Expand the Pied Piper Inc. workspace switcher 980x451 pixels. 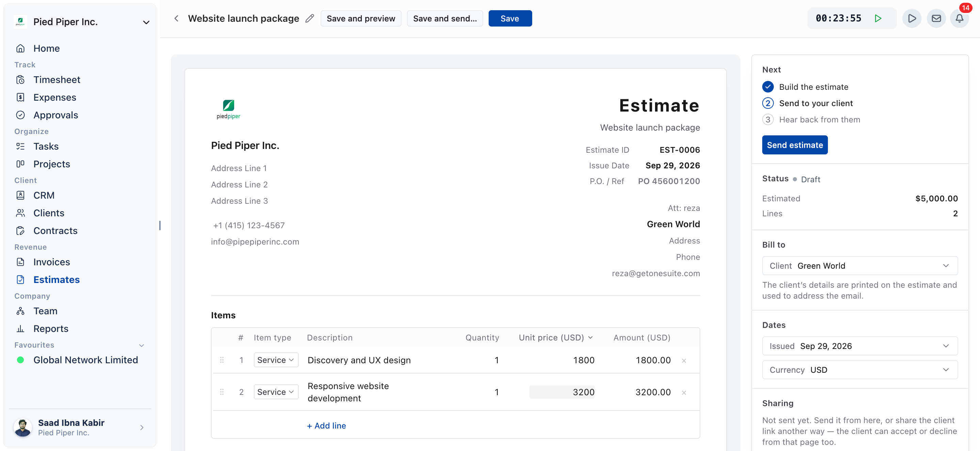pyautogui.click(x=146, y=22)
